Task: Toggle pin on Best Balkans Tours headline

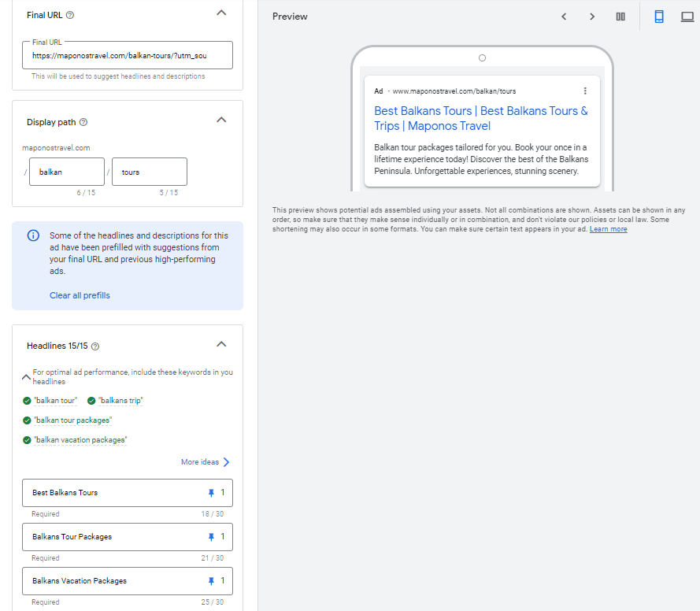Action: 211,493
